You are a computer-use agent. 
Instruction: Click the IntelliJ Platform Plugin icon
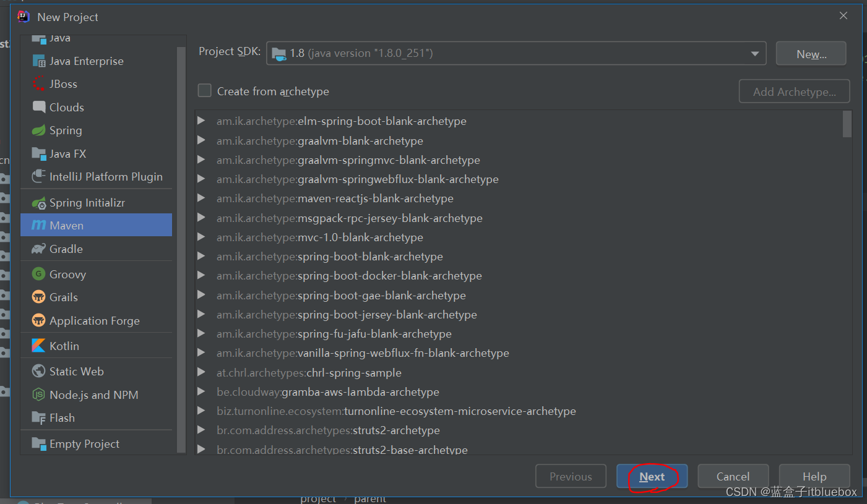pyautogui.click(x=39, y=177)
